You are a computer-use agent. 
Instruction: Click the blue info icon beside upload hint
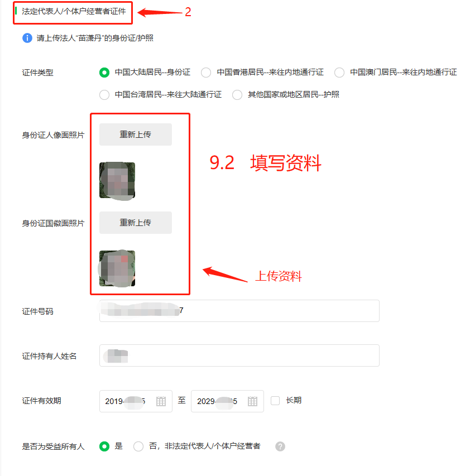[x=27, y=38]
